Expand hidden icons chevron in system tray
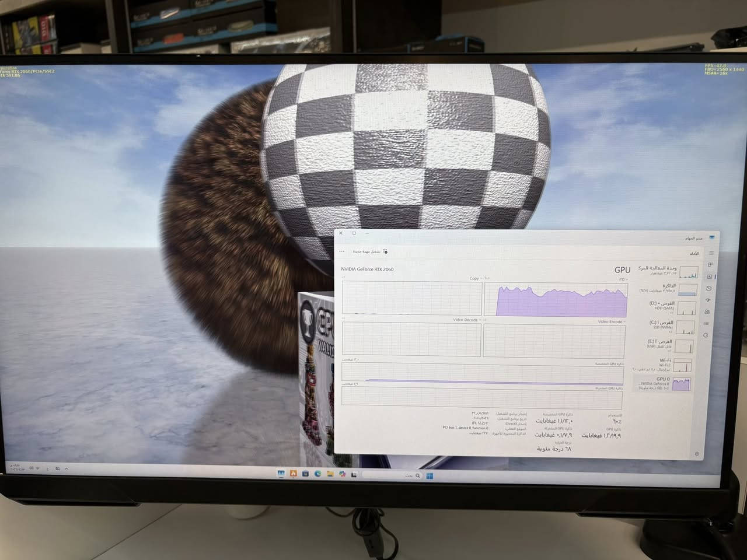The width and height of the screenshot is (747, 560). [x=67, y=468]
